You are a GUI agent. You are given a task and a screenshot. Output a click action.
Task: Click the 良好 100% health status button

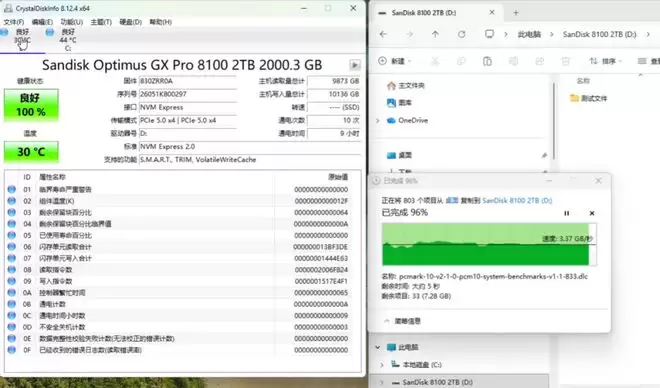(31, 105)
